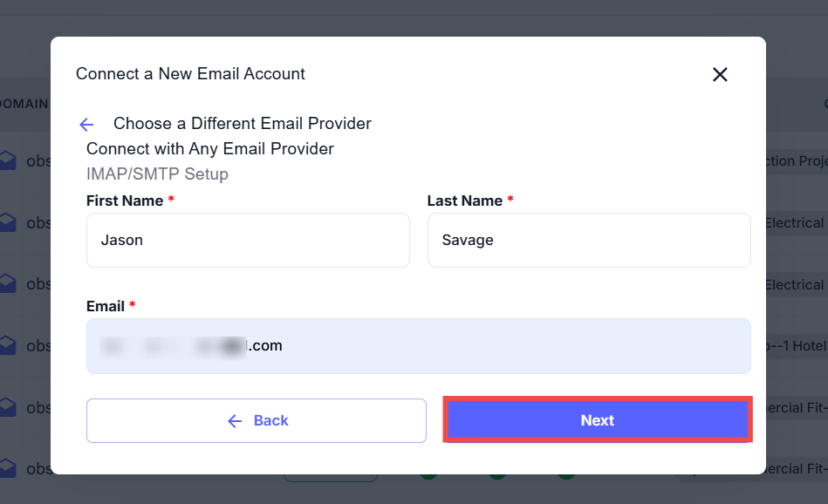This screenshot has width=828, height=504.
Task: Click the mail envelope icon in the fifth row
Action: tap(8, 407)
